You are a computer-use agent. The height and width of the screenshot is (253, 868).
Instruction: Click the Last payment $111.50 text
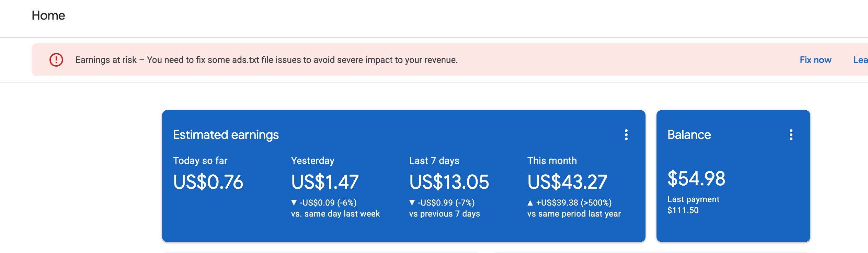(x=693, y=205)
